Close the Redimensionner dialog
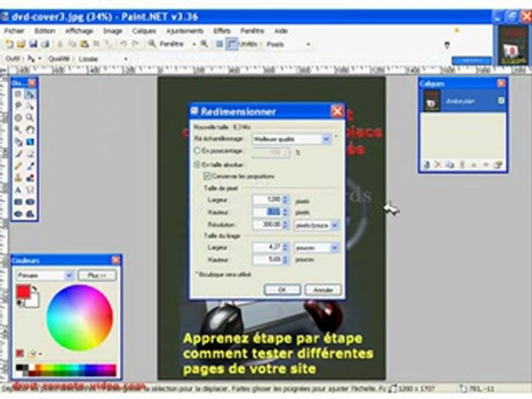The image size is (532, 399). (x=337, y=111)
